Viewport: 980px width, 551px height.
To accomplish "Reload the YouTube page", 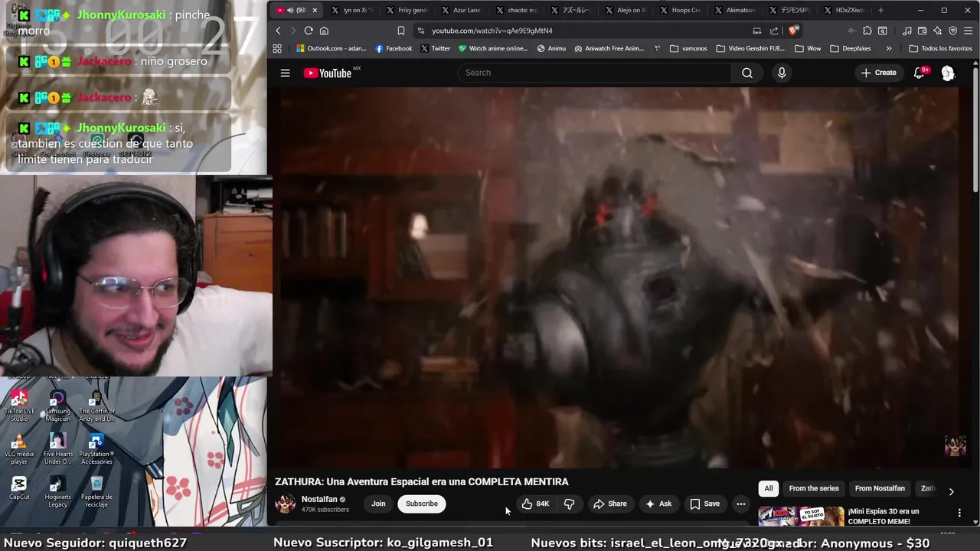I will (309, 31).
